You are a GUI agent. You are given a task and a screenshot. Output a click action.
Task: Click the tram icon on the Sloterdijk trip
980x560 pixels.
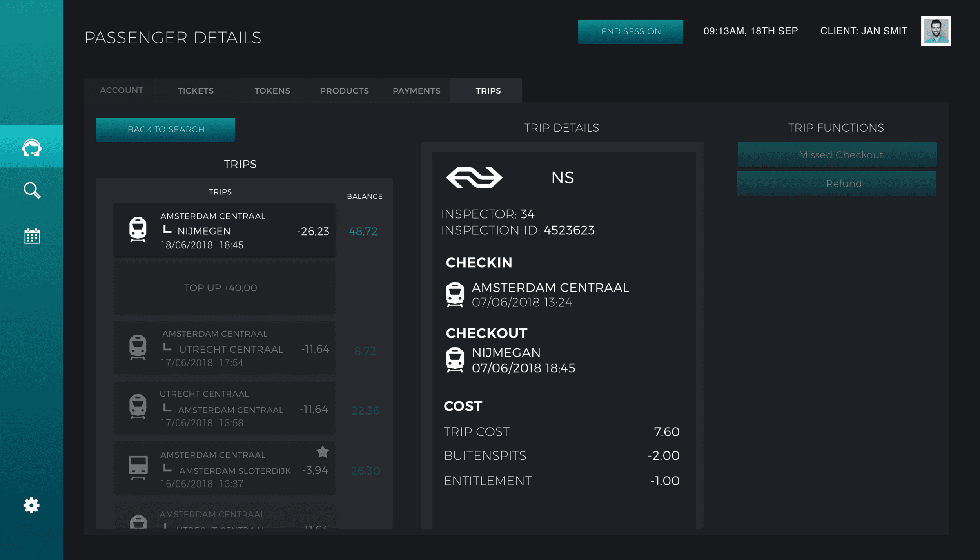click(x=138, y=467)
